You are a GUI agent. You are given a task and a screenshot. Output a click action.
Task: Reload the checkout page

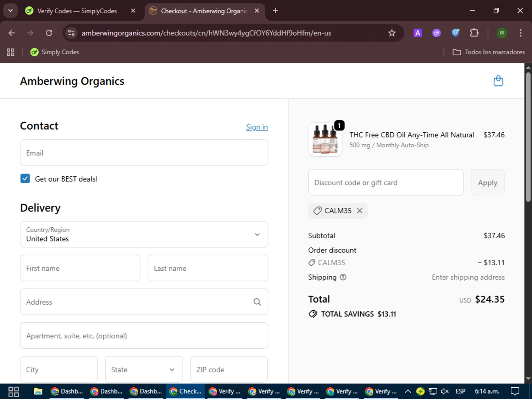click(x=49, y=33)
